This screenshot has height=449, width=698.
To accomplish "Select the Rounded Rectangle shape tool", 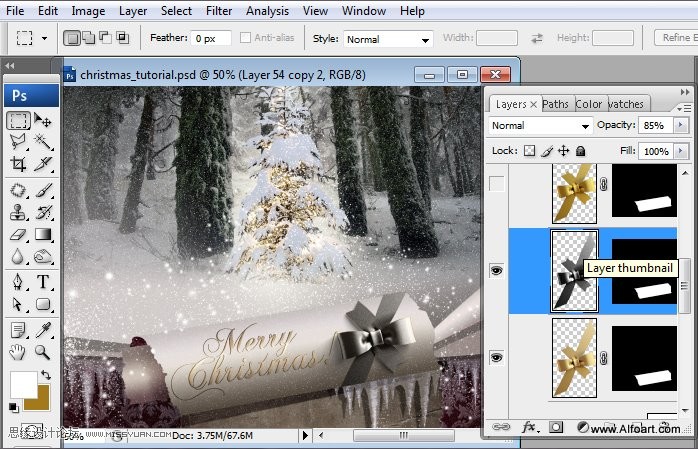I will tap(43, 304).
